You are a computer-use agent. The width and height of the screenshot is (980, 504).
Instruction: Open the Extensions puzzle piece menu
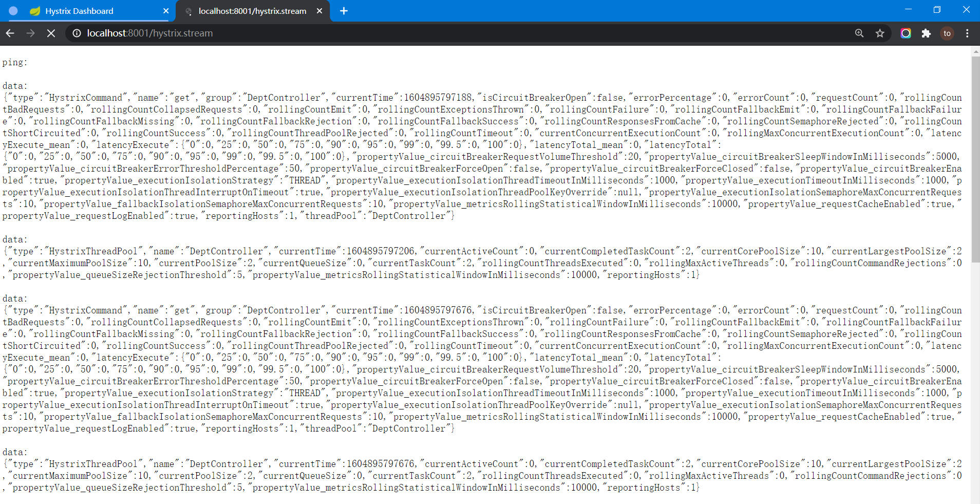click(926, 33)
